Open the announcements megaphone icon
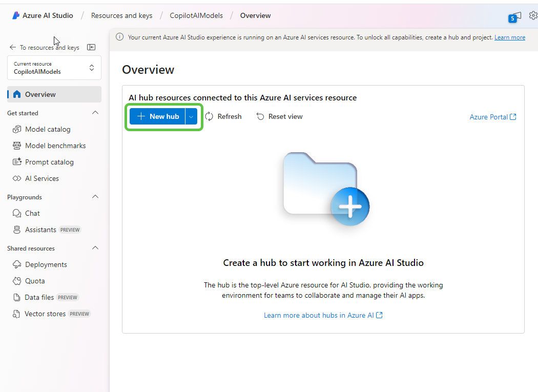This screenshot has width=538, height=392. (516, 16)
